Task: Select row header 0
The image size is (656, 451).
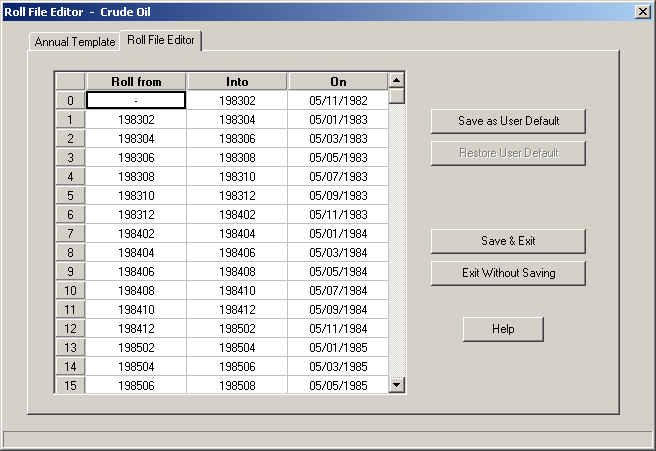Action: pos(70,100)
